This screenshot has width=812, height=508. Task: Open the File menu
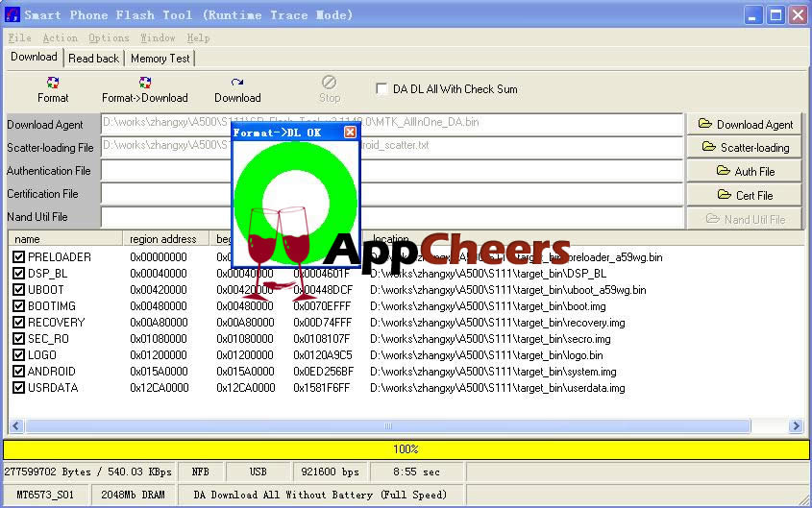(x=19, y=37)
